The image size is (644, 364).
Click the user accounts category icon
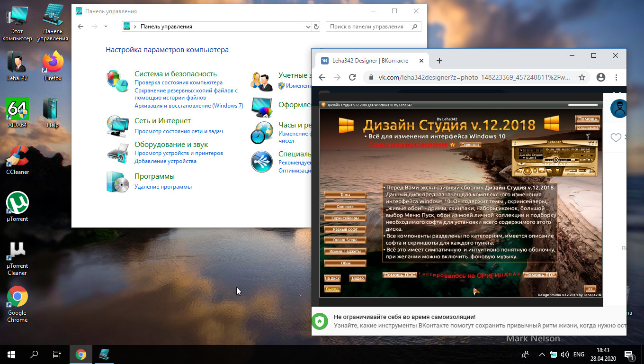click(261, 81)
